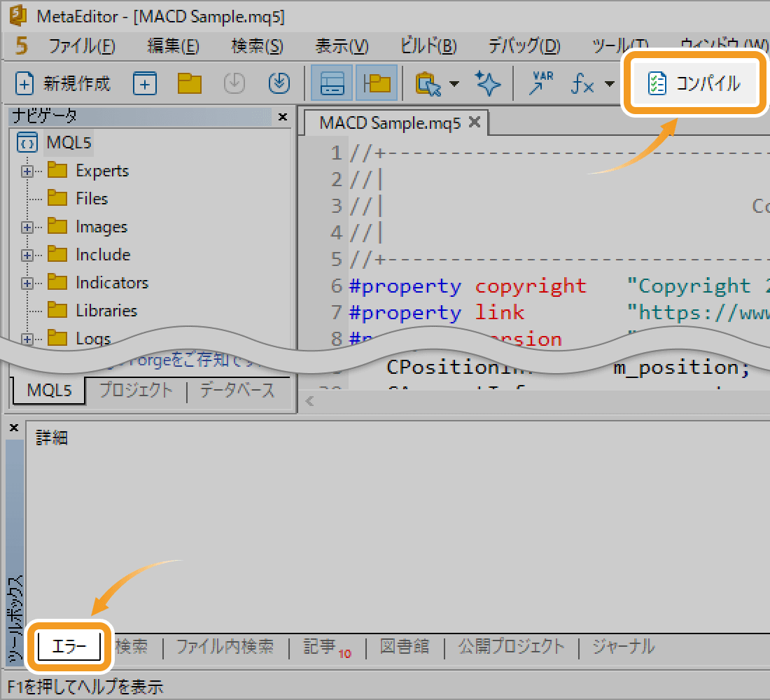This screenshot has height=700, width=770.
Task: Click the VAR arrow toolbar icon
Action: point(540,83)
